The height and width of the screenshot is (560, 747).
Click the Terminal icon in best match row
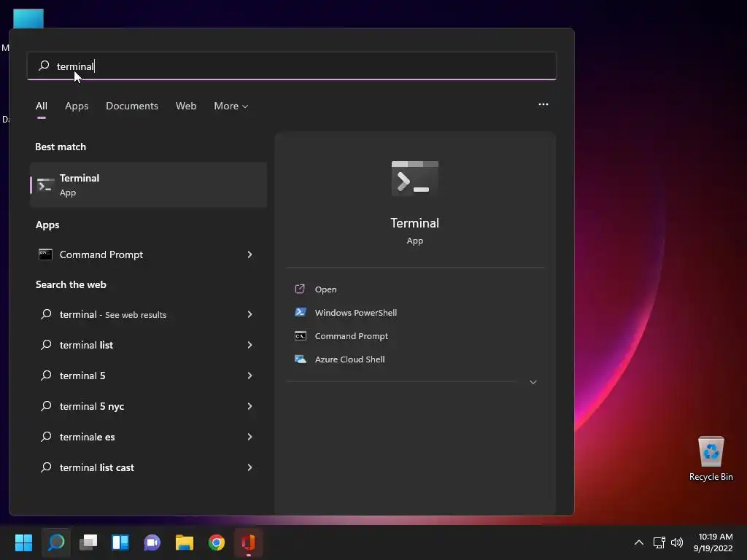[x=46, y=186]
